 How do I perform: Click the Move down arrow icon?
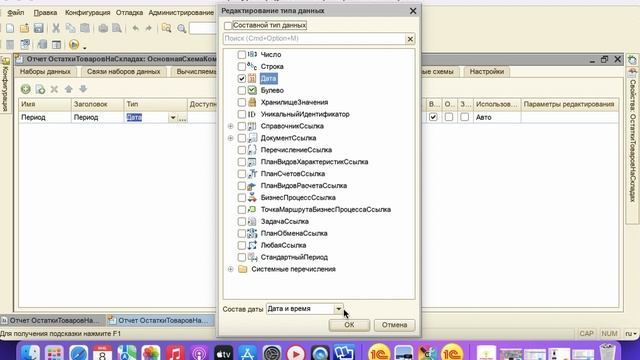83,89
